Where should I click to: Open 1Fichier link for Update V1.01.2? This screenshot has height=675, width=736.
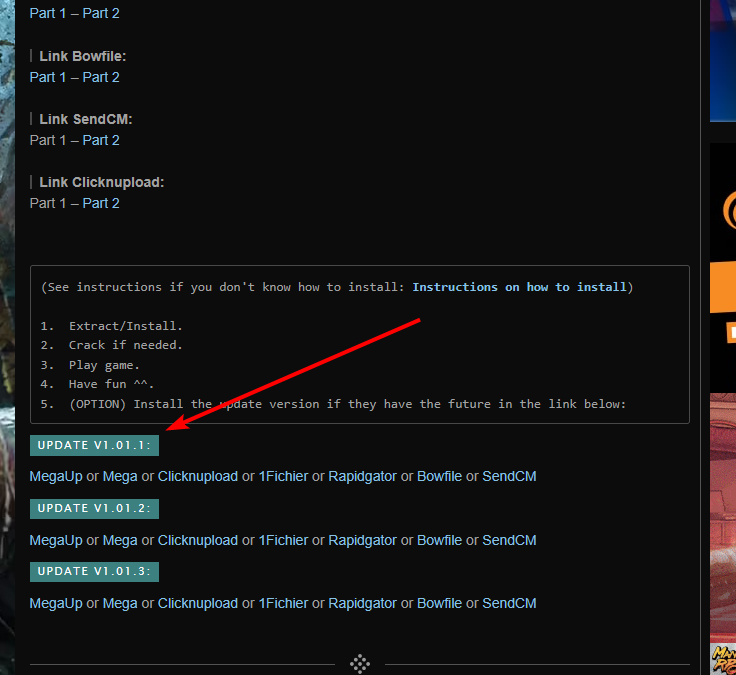[284, 540]
